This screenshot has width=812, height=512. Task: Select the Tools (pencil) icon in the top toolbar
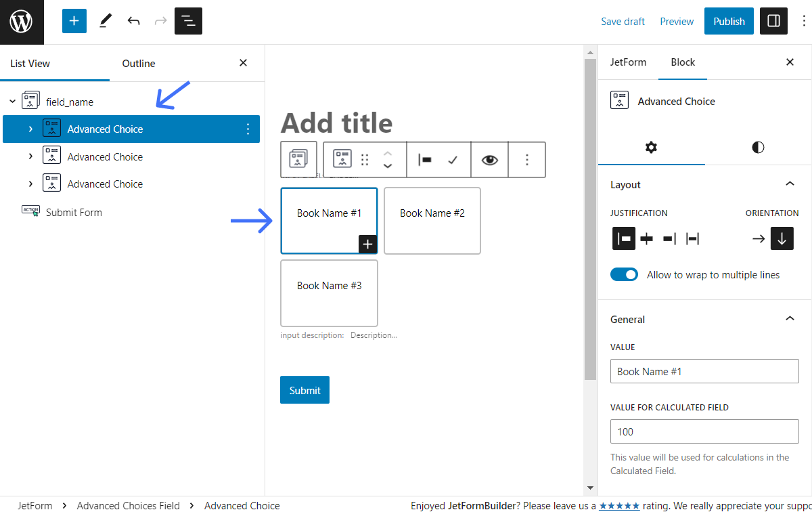(x=105, y=21)
